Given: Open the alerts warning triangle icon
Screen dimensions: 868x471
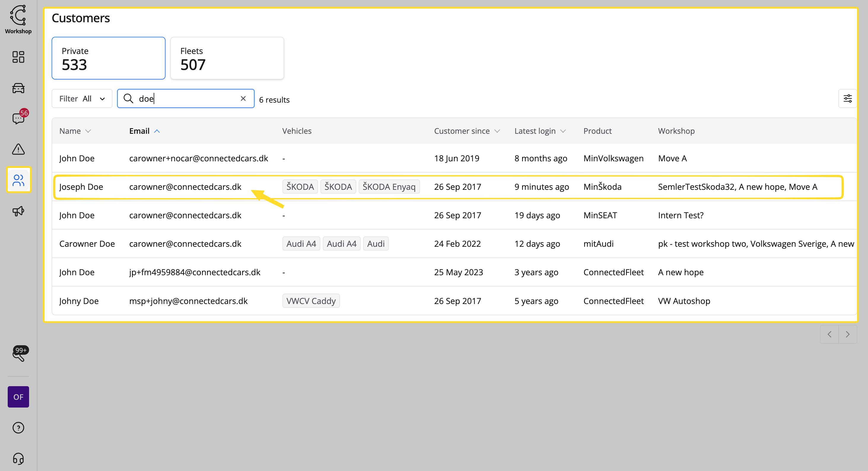Looking at the screenshot, I should coord(18,149).
